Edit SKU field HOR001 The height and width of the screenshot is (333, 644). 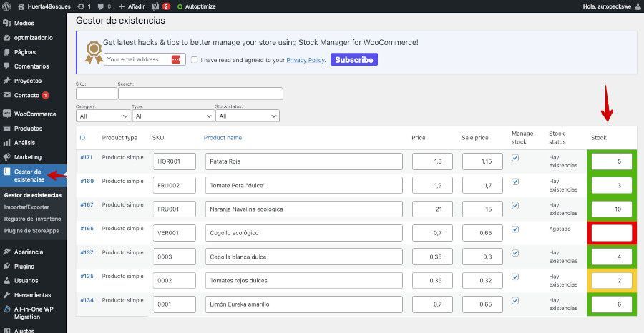(x=174, y=161)
